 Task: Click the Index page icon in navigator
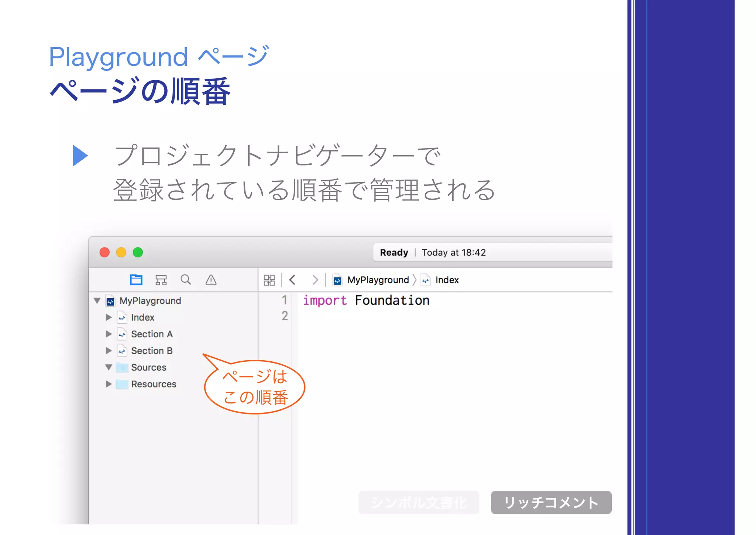[x=122, y=317]
